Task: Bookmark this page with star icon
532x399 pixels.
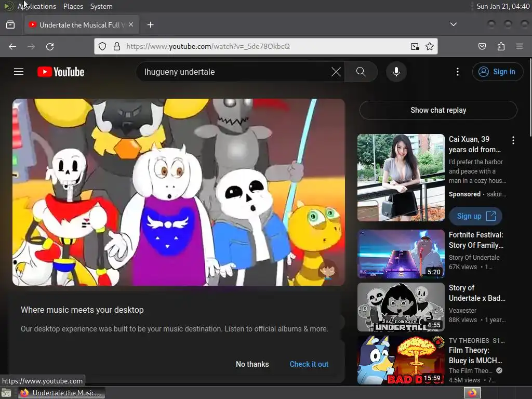Action: pyautogui.click(x=430, y=46)
